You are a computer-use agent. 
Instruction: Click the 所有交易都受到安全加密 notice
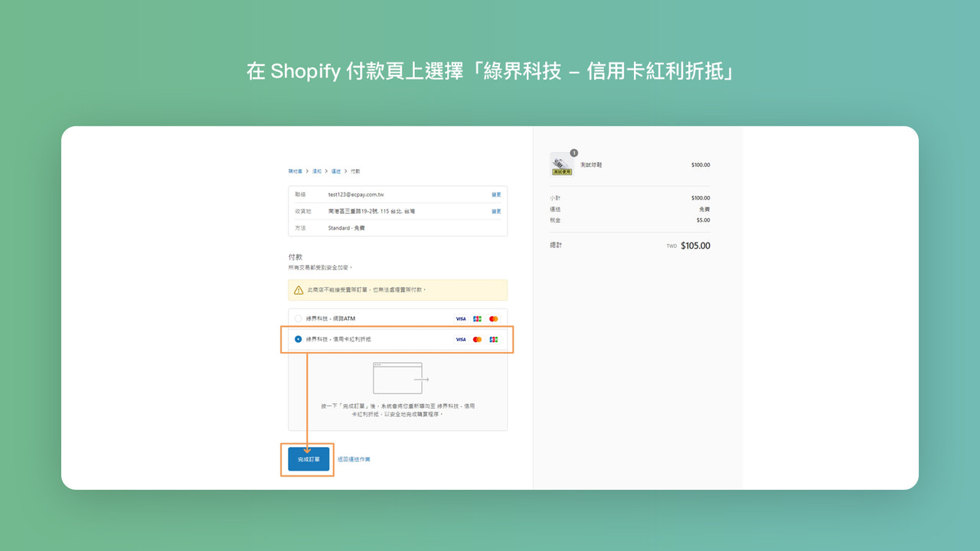click(320, 268)
